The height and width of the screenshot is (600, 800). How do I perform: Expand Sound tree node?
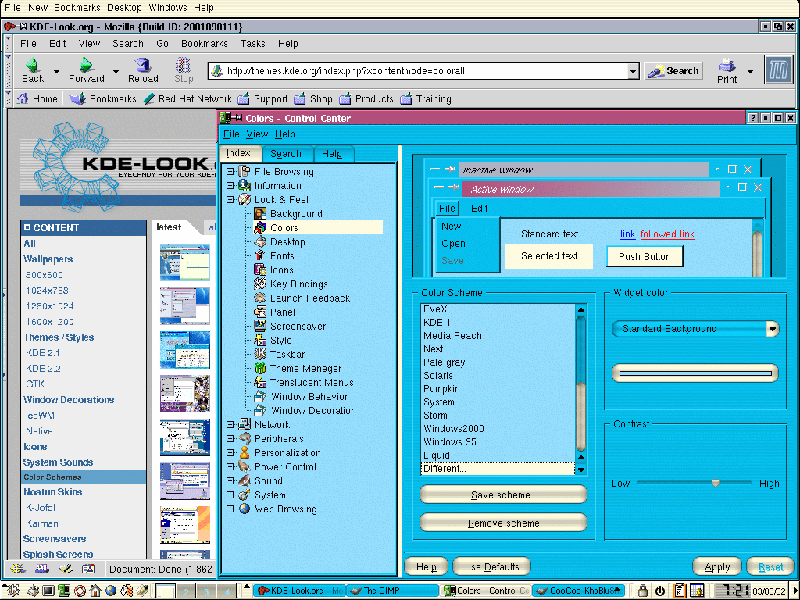[x=231, y=480]
